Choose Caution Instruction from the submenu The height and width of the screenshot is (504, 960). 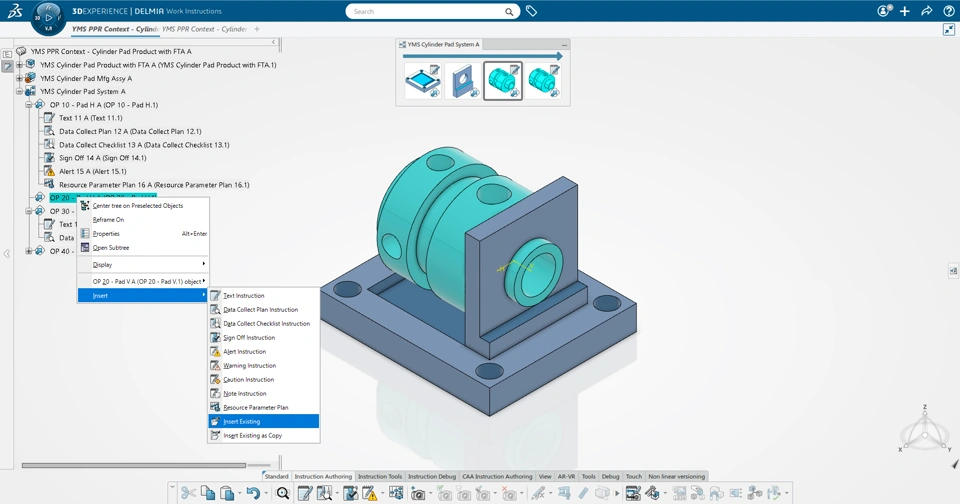coord(264,380)
